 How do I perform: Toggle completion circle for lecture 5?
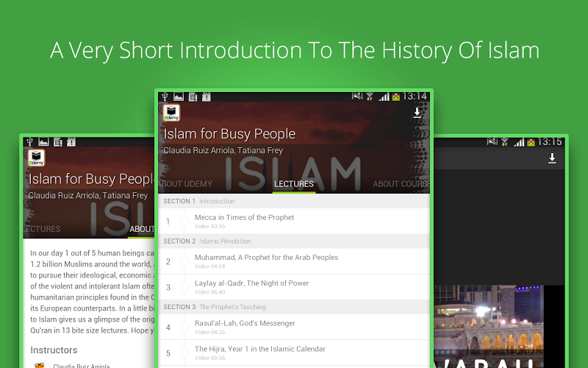tap(184, 353)
